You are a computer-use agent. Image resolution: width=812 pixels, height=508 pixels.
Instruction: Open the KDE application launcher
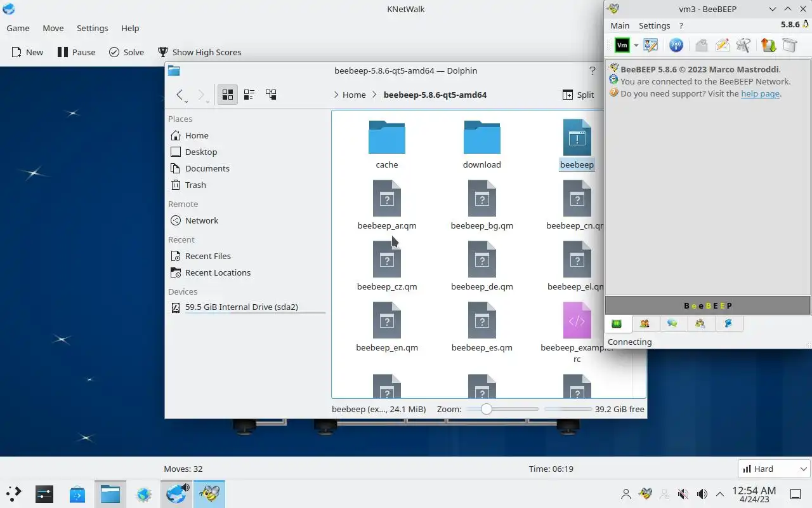14,493
